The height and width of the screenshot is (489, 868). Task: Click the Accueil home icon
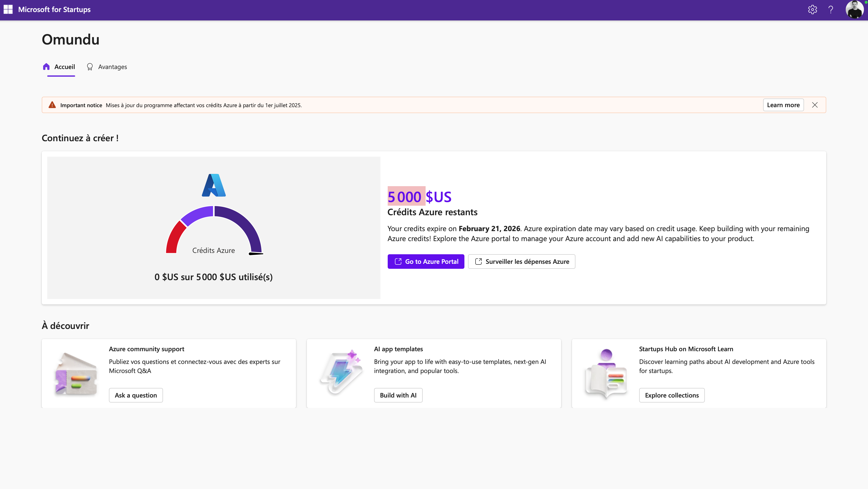[47, 67]
